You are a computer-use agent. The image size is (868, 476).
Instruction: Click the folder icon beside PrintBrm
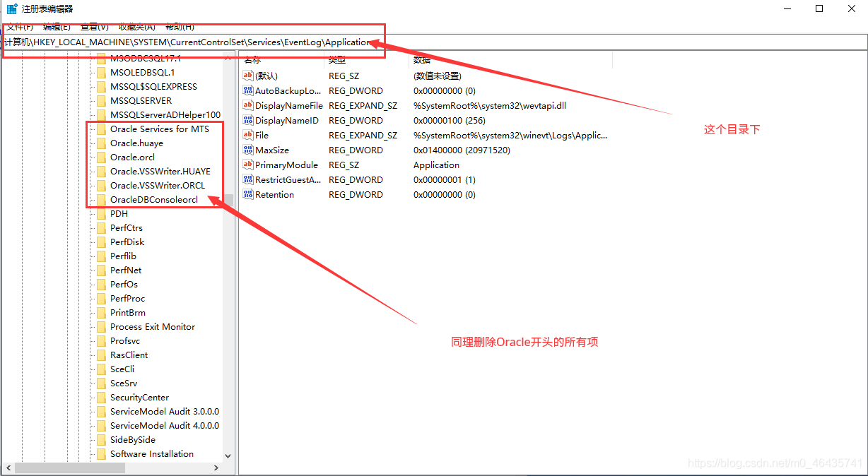(101, 312)
